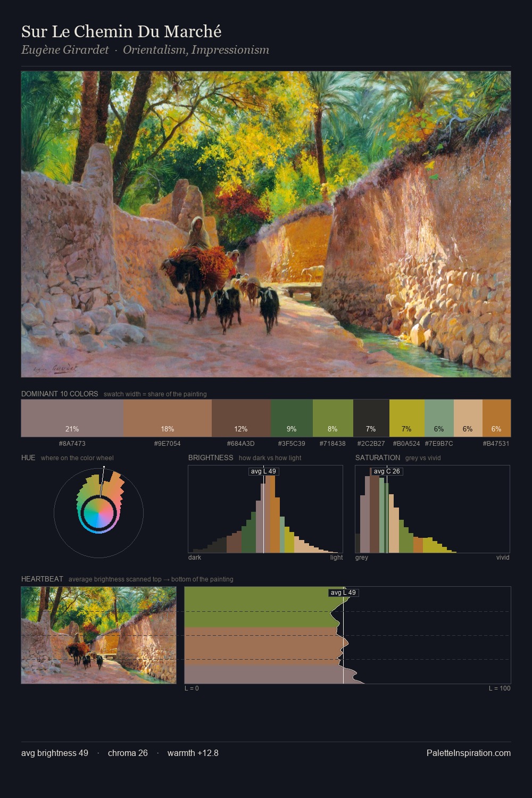This screenshot has width=532, height=798.
Task: Click the 'grey' axis label
Action: coord(362,558)
